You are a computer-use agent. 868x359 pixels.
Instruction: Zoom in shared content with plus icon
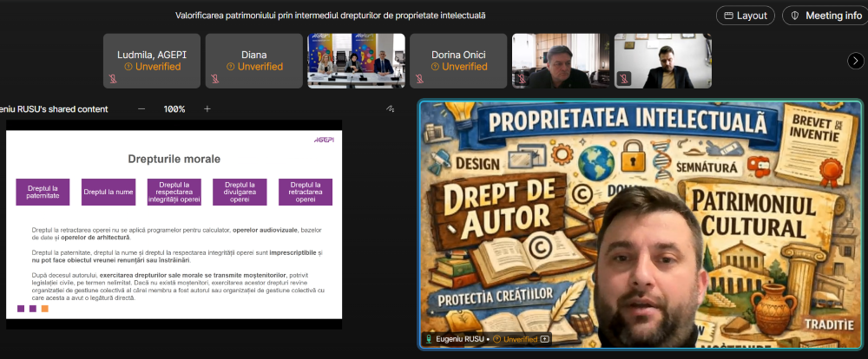(x=207, y=109)
